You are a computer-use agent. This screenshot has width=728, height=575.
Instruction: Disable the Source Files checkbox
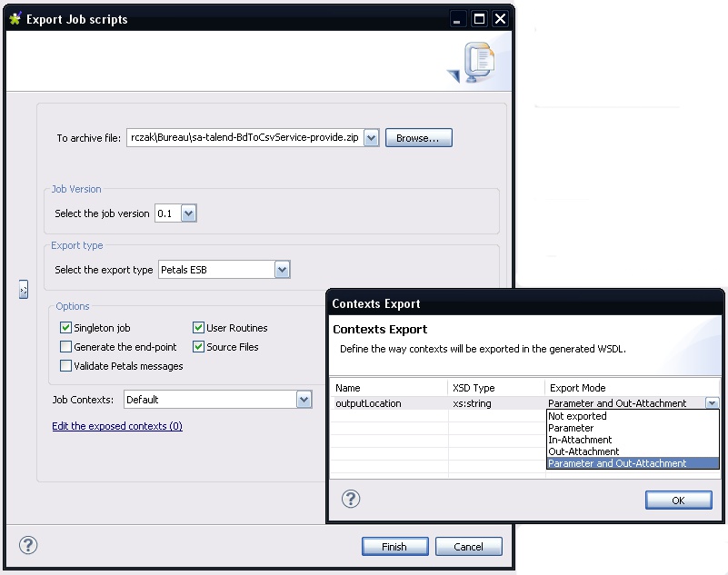pos(198,347)
